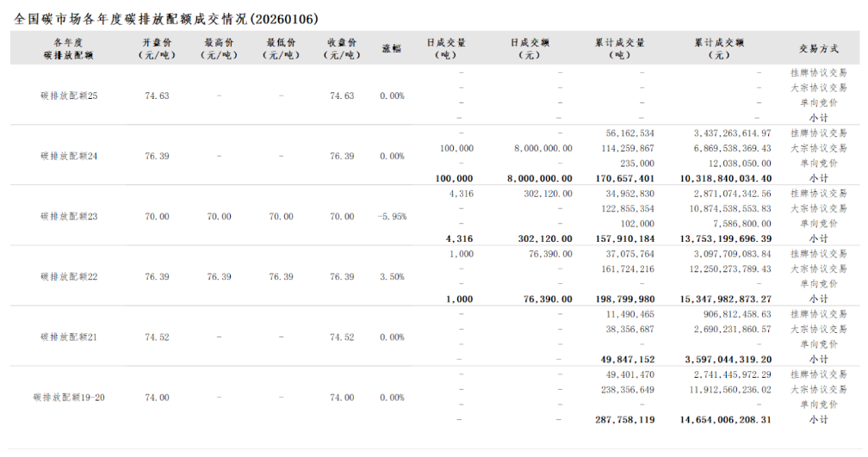The height and width of the screenshot is (457, 868).
Task: Select the 3.50% change value
Action: [x=392, y=276]
